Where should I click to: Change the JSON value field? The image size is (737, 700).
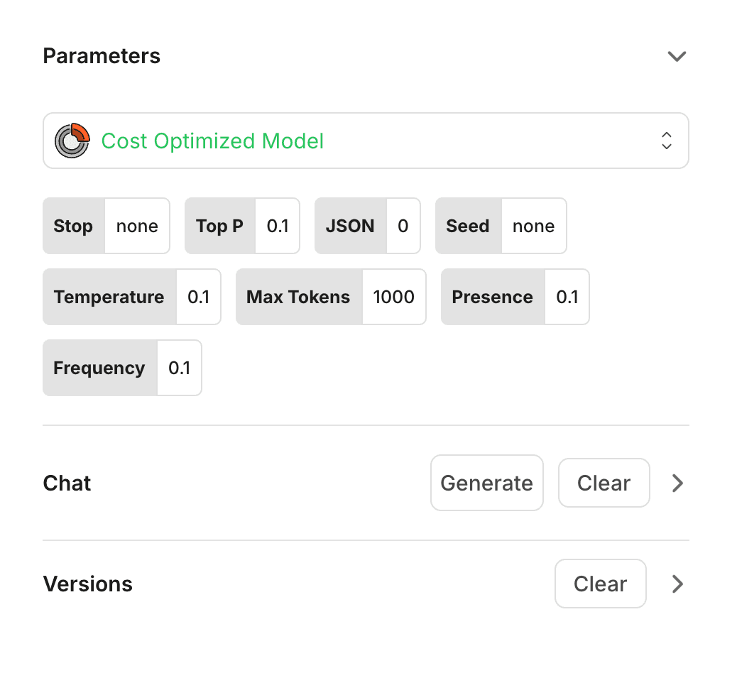tap(403, 226)
